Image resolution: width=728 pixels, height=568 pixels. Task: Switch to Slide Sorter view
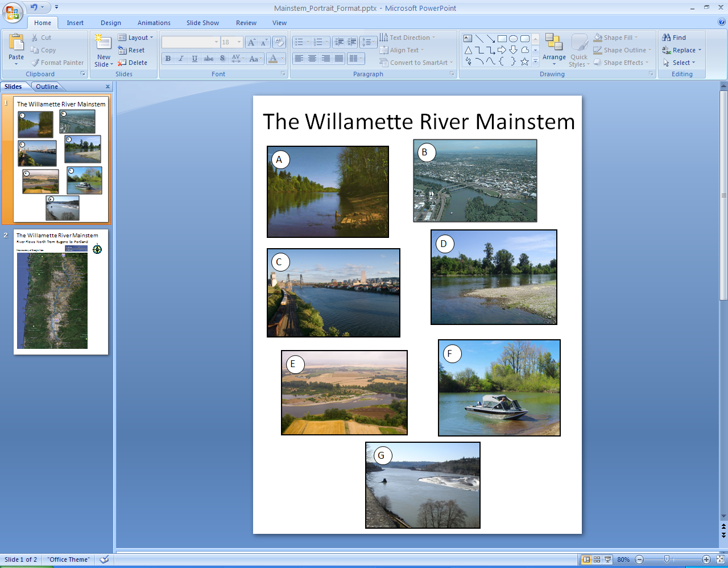pos(597,559)
